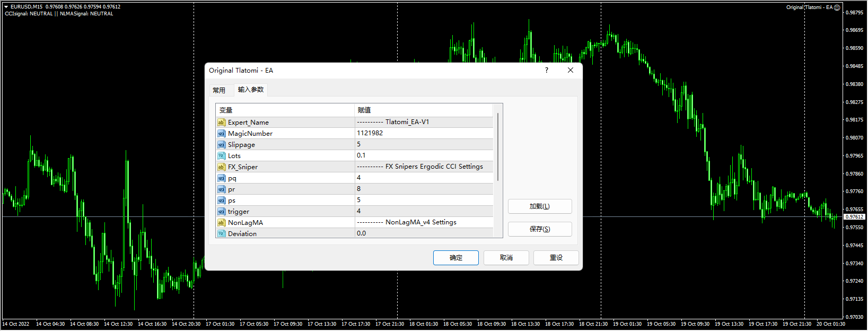Viewport: 868px width, 331px height.
Task: Click the MagicNumber integer type icon
Action: point(221,134)
